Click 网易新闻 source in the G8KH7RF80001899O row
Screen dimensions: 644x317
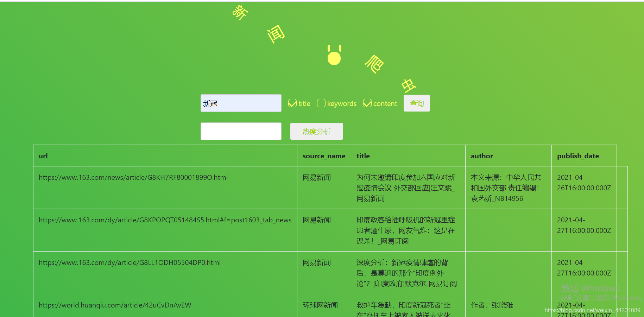[317, 177]
